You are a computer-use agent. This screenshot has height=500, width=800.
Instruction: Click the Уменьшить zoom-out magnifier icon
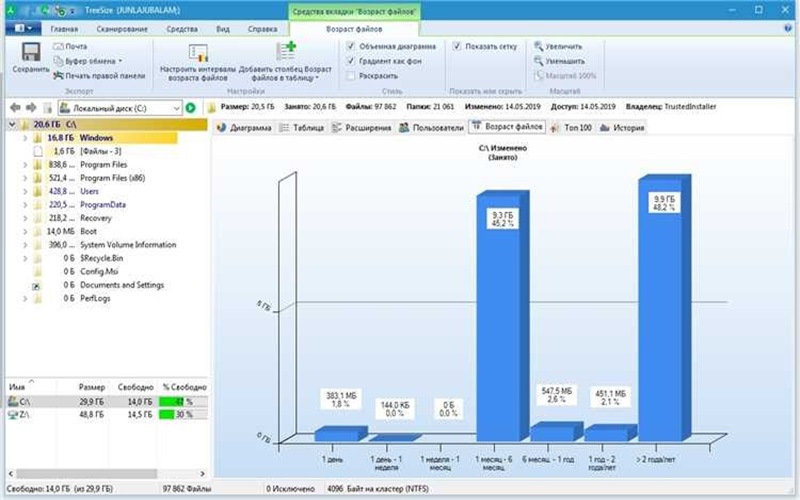pos(539,61)
